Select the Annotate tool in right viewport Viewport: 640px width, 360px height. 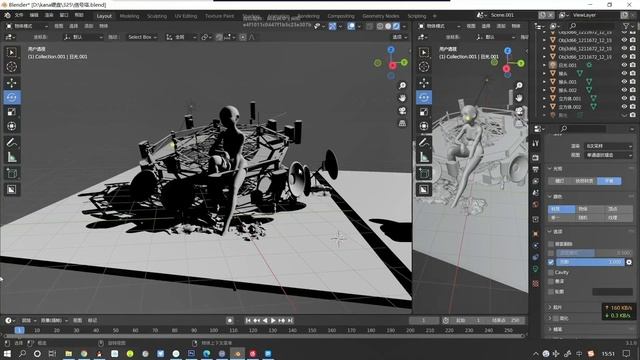424,142
